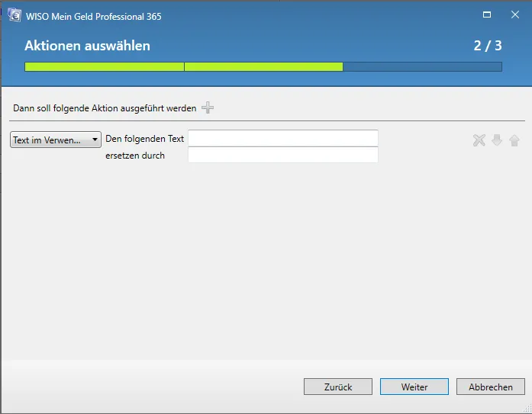Click the '2 / 3' step indicator

487,46
